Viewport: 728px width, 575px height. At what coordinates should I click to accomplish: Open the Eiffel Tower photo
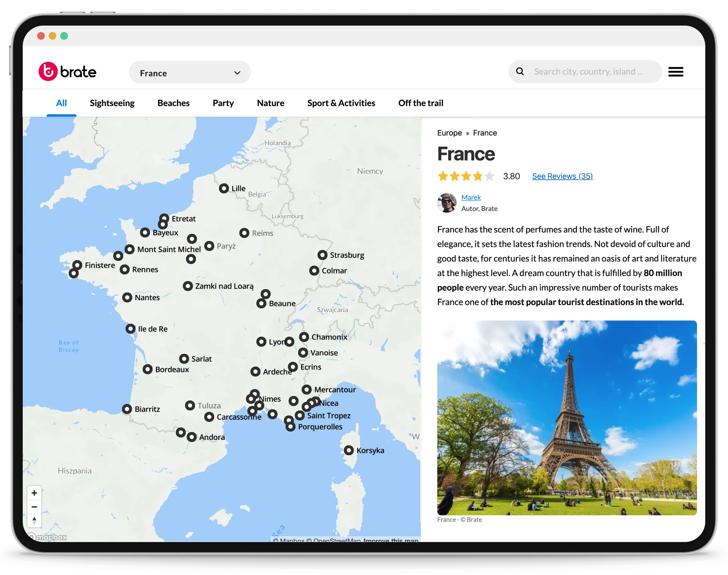tap(567, 417)
